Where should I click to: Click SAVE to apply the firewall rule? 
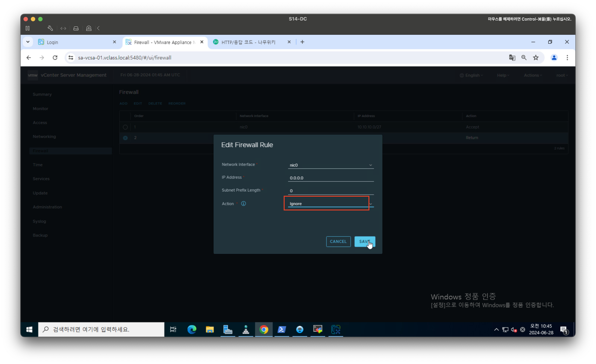point(364,241)
